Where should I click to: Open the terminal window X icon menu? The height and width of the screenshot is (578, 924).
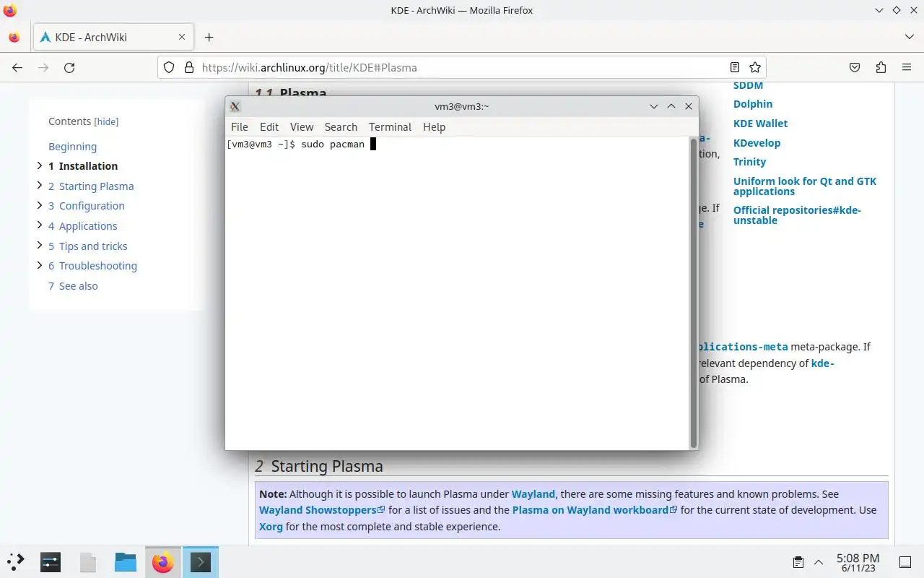(235, 106)
